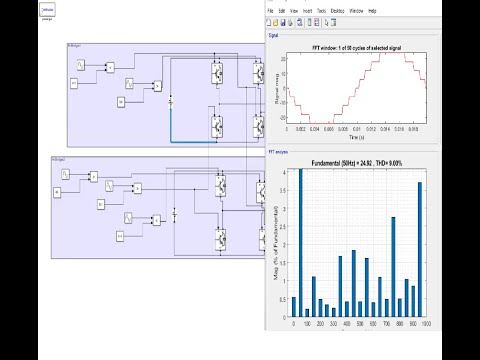
Task: Click the H-Bridge2 area label
Action: point(58,159)
